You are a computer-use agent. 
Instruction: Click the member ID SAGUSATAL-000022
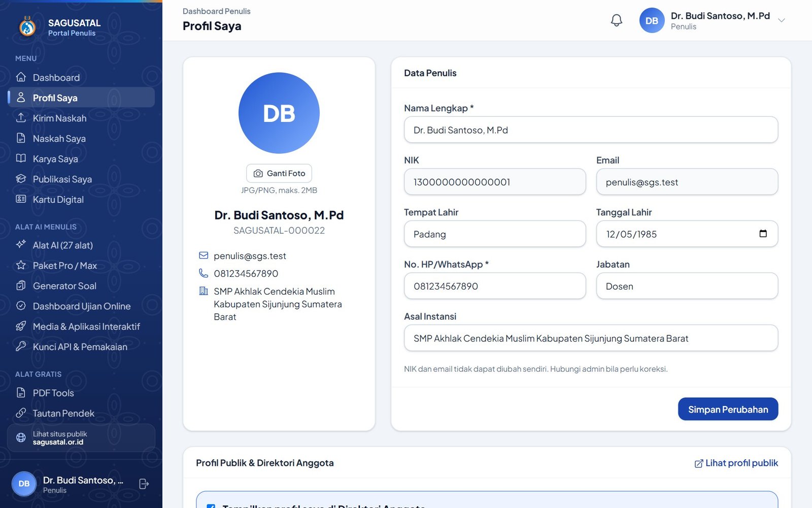(279, 231)
